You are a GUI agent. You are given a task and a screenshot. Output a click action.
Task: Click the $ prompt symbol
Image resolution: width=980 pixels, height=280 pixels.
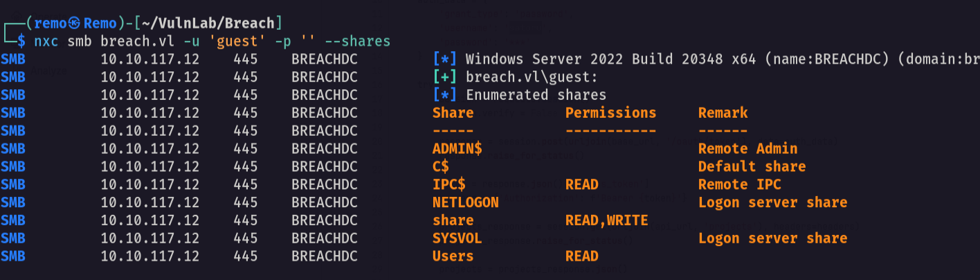[x=21, y=42]
